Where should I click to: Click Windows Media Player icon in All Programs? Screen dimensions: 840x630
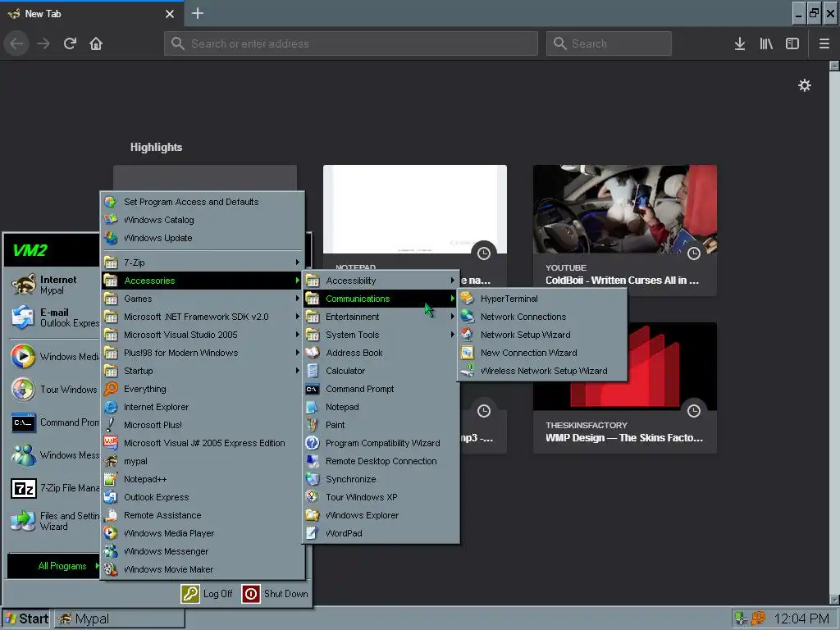[111, 533]
